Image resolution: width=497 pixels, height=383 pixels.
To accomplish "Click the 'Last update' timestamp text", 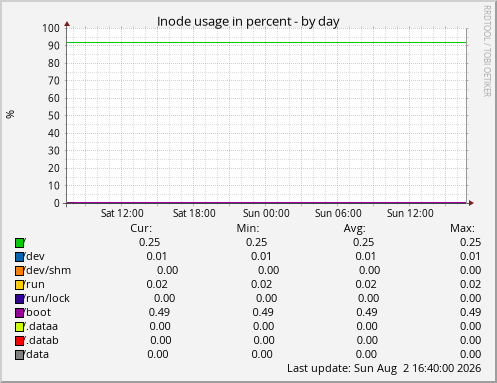I will (384, 368).
